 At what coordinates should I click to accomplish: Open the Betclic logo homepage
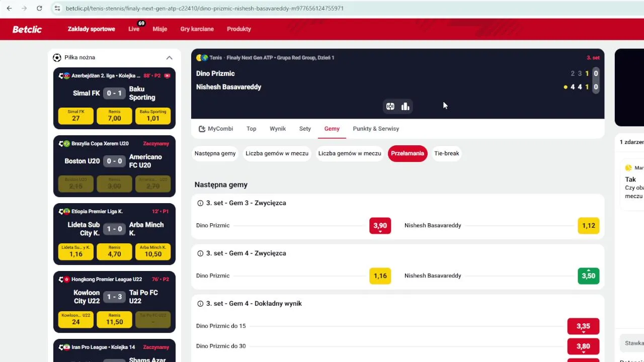[27, 29]
